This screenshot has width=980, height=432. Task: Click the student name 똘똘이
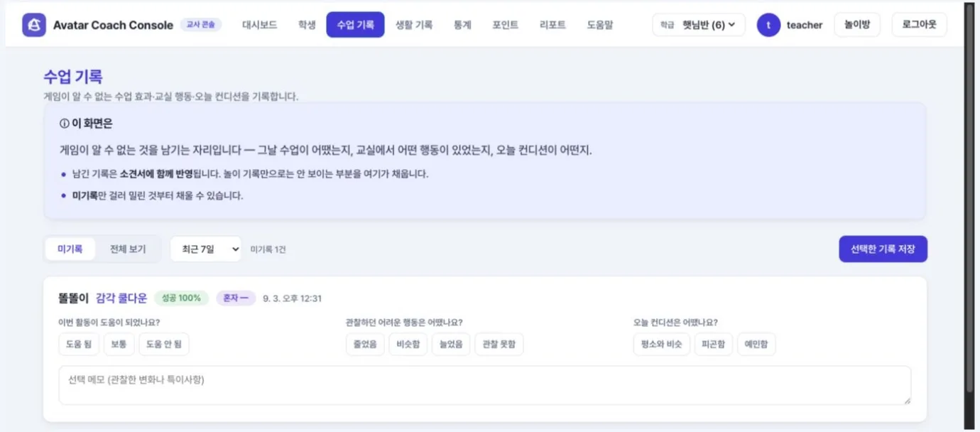point(73,298)
